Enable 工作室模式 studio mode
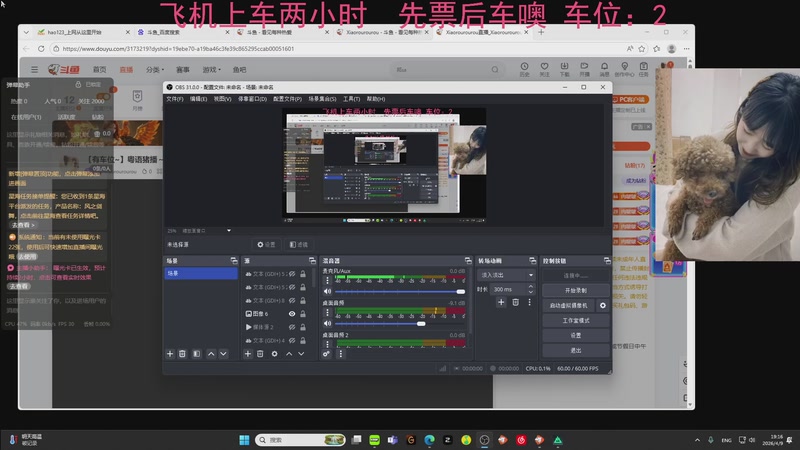The width and height of the screenshot is (800, 450). pyautogui.click(x=576, y=320)
